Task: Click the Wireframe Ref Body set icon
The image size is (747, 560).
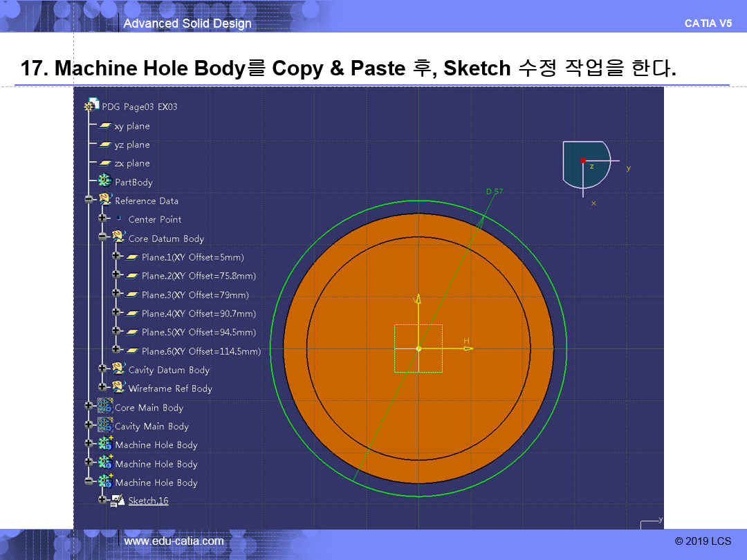Action: click(119, 388)
